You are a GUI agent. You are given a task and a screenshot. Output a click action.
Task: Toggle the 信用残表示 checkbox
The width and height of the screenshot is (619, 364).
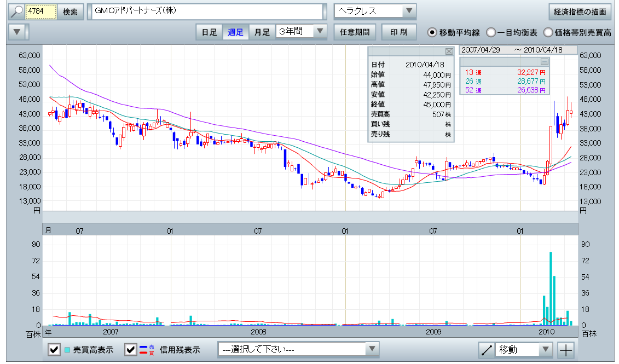(x=131, y=350)
